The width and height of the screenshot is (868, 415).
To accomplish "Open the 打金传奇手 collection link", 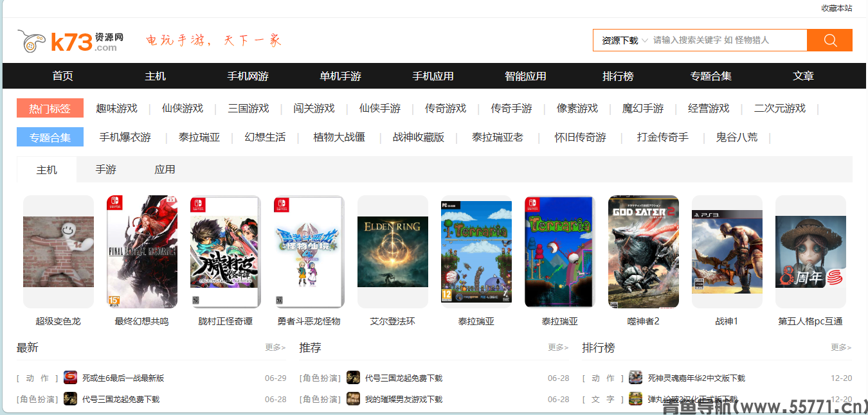I will pyautogui.click(x=663, y=137).
